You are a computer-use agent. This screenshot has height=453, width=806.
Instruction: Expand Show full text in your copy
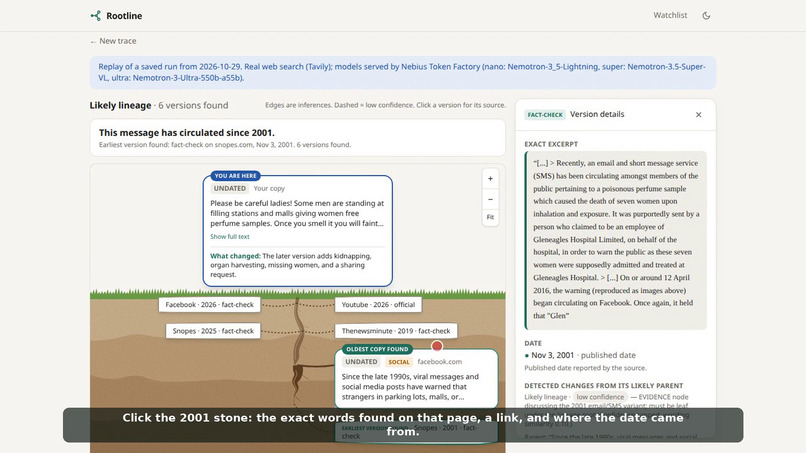pyautogui.click(x=230, y=237)
